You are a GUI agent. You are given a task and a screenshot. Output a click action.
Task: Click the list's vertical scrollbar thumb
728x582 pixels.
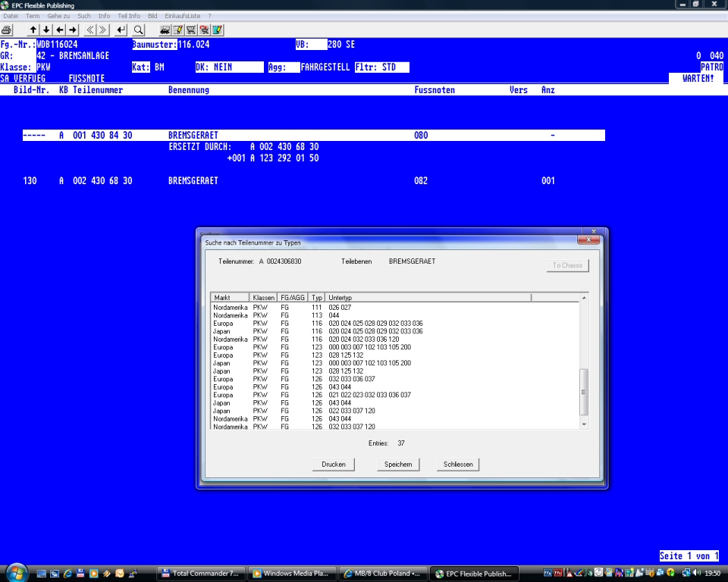click(x=583, y=392)
